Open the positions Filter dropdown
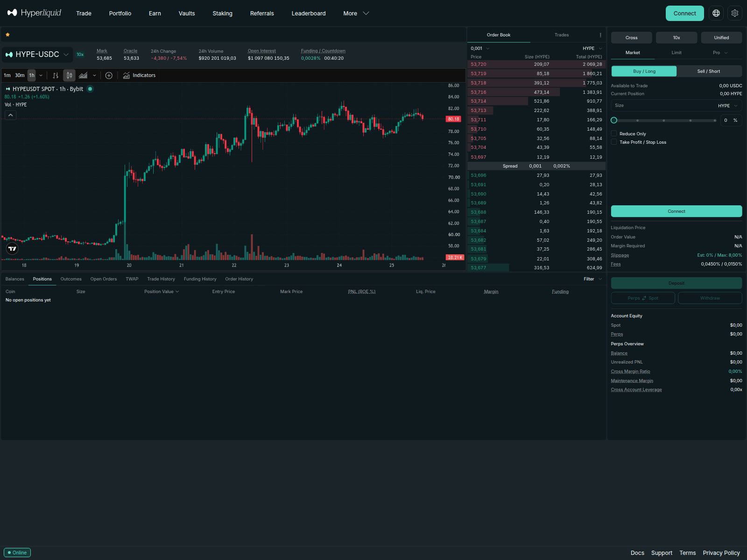Image resolution: width=747 pixels, height=560 pixels. pos(593,279)
